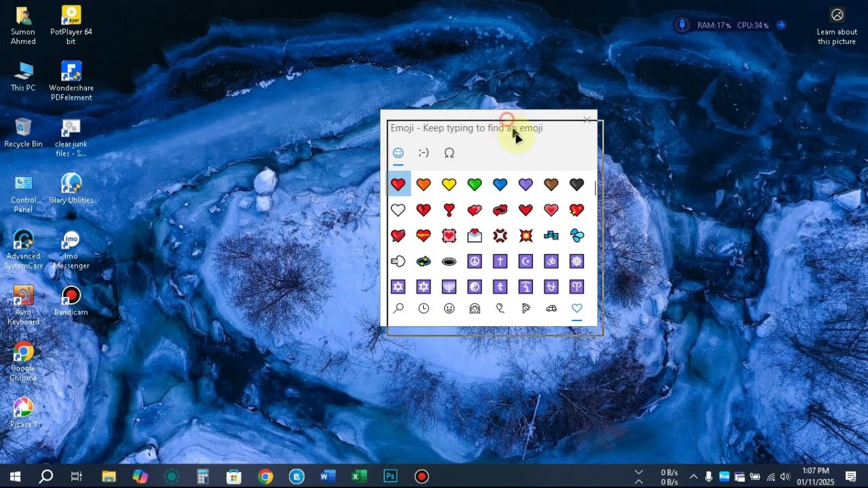Viewport: 868px width, 488px height.
Task: Open the Glary Utilities desktop shortcut
Action: 71,189
